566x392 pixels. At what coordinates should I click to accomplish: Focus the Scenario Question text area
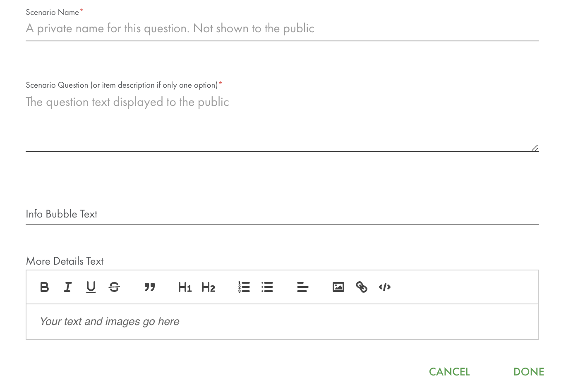click(282, 122)
